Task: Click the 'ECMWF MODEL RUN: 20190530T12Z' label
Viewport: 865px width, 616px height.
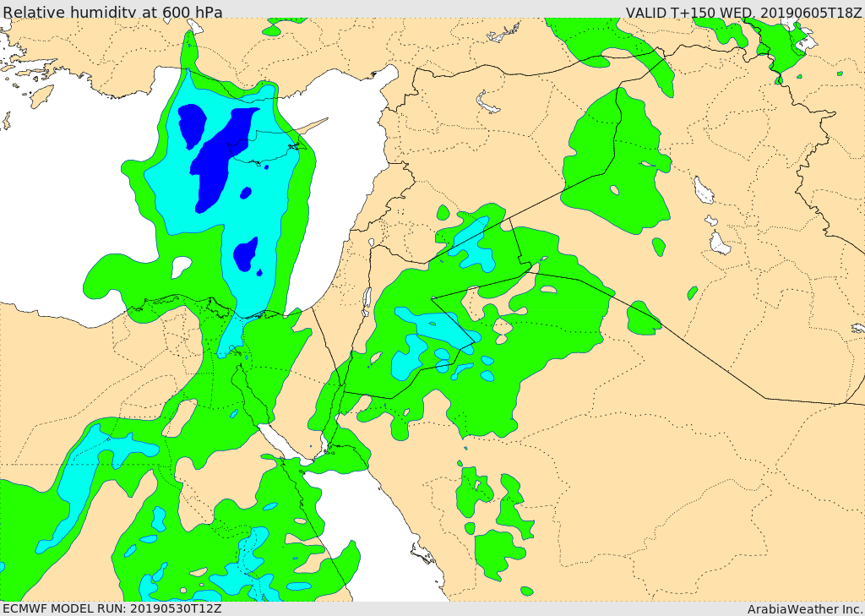Action: 112,608
